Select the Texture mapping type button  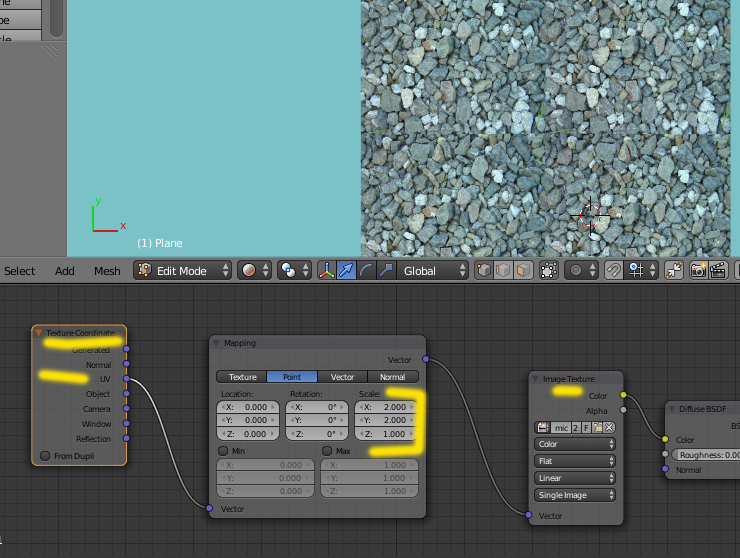[242, 377]
